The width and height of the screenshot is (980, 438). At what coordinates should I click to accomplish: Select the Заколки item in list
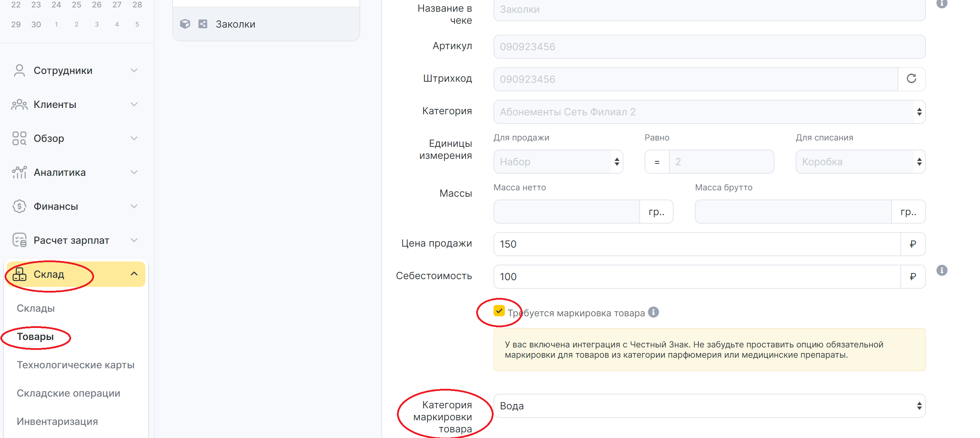(x=266, y=24)
